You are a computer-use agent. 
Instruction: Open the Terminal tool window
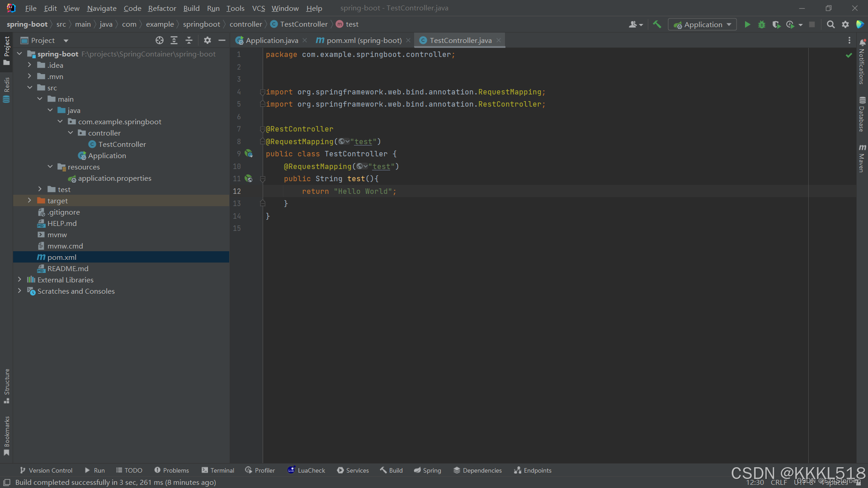pos(218,470)
